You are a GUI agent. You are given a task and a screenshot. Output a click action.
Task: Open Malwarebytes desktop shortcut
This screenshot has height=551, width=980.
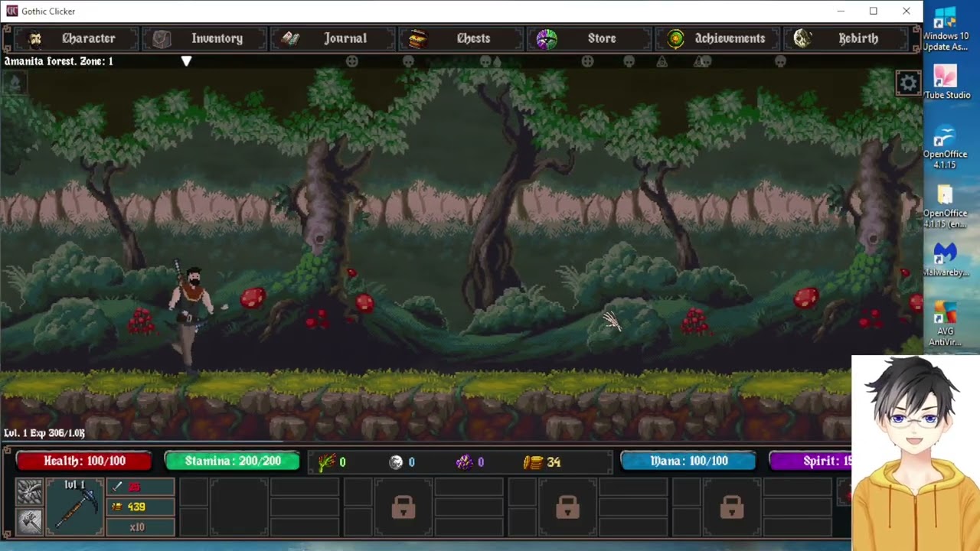point(946,259)
